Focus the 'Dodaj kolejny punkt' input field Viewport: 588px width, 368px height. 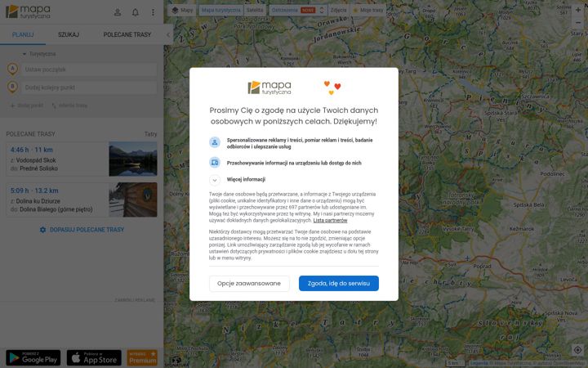coord(89,88)
